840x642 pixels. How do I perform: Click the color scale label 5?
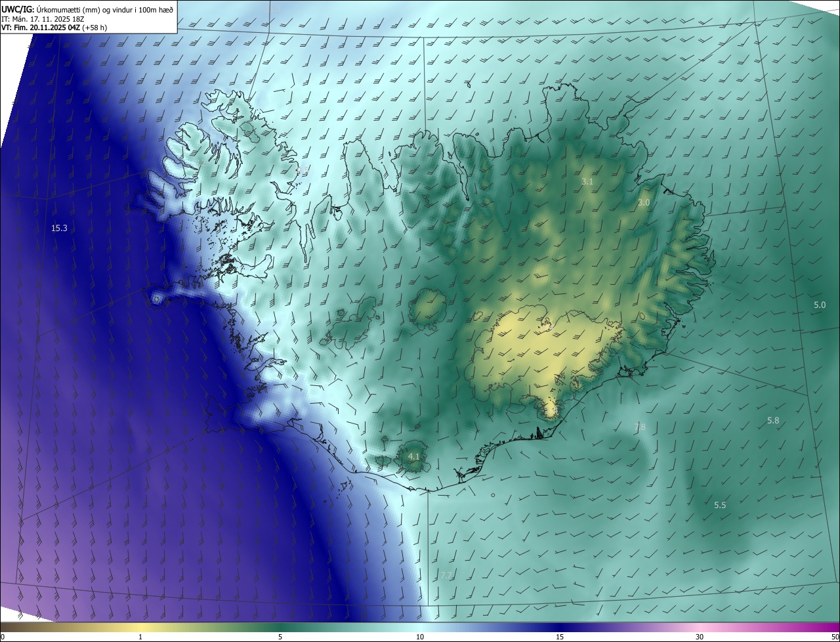pos(280,637)
